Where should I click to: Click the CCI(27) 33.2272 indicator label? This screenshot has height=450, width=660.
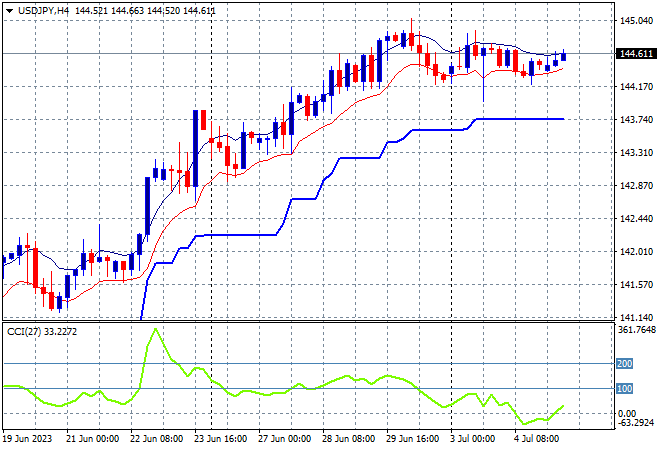coord(42,332)
